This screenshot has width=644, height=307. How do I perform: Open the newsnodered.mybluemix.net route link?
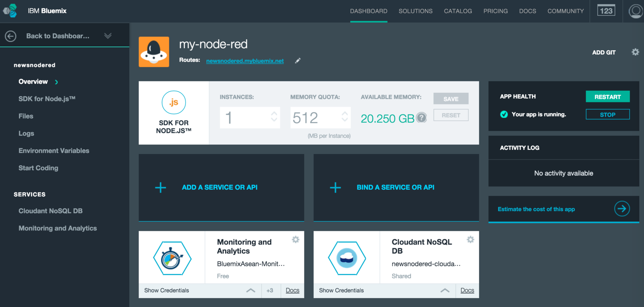245,61
